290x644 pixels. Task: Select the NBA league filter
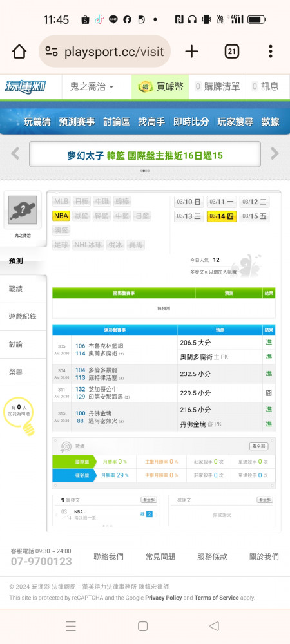61,216
